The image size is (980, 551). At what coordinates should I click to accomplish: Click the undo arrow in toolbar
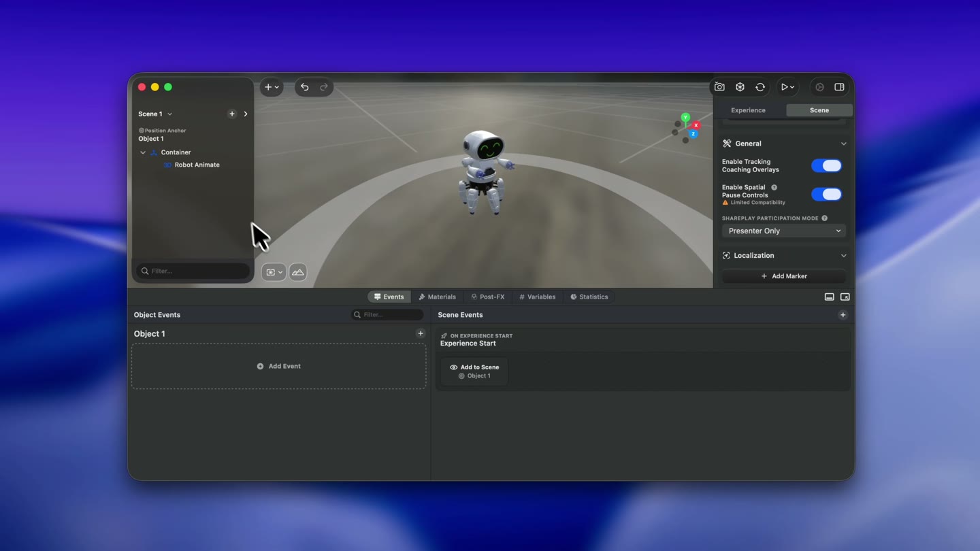[x=304, y=87]
